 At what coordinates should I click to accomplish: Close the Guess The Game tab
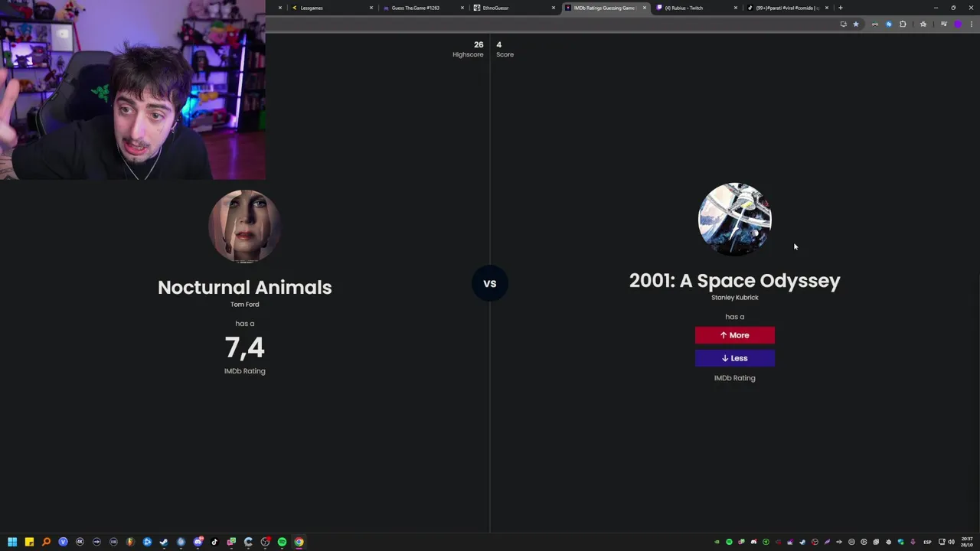tap(462, 8)
